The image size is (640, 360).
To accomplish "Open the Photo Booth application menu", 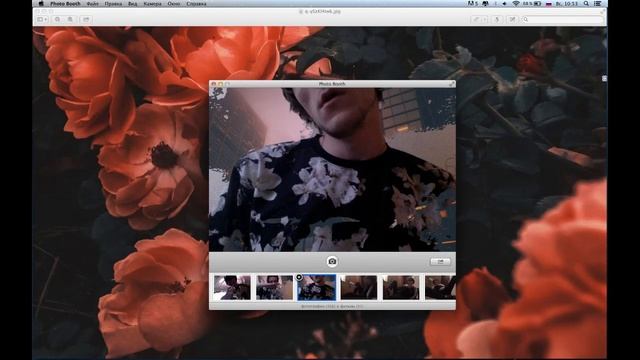I will [65, 4].
